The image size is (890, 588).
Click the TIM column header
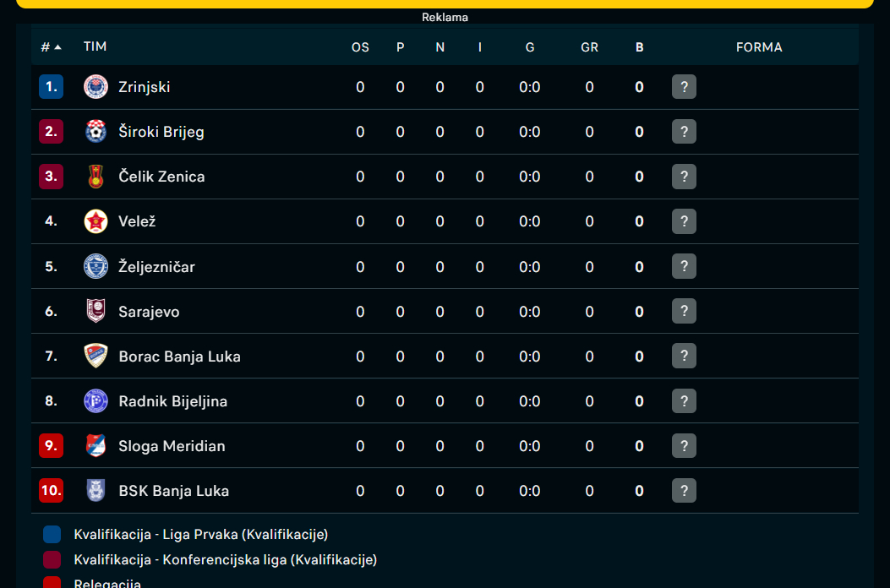pyautogui.click(x=95, y=46)
